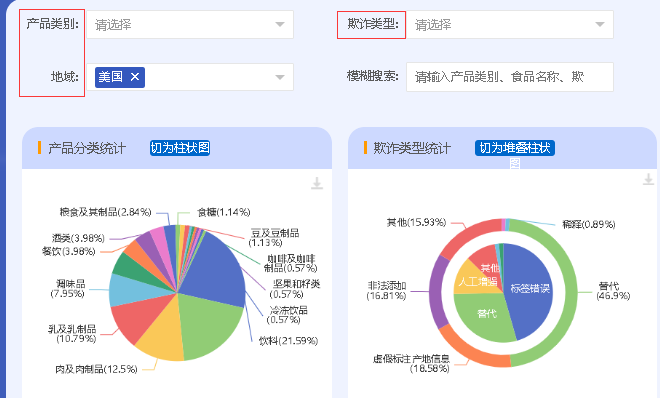Expand the 产品类别 dropdown arrow
The width and height of the screenshot is (660, 398).
(x=280, y=24)
